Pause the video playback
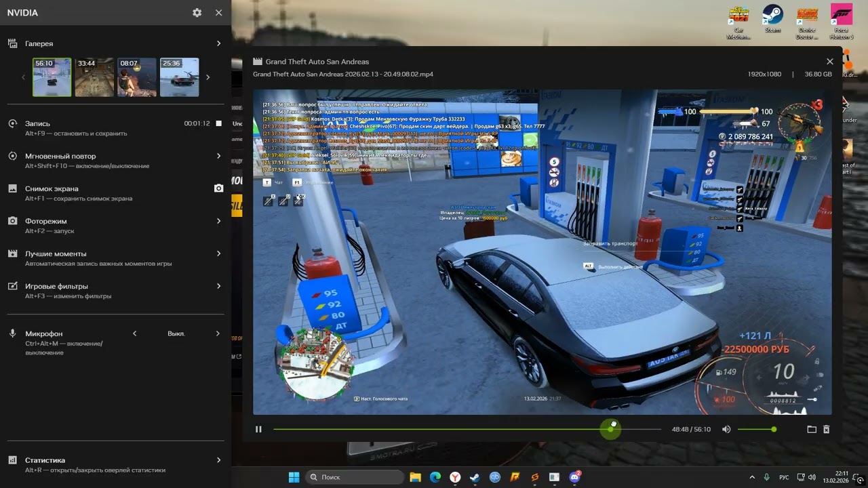 258,429
